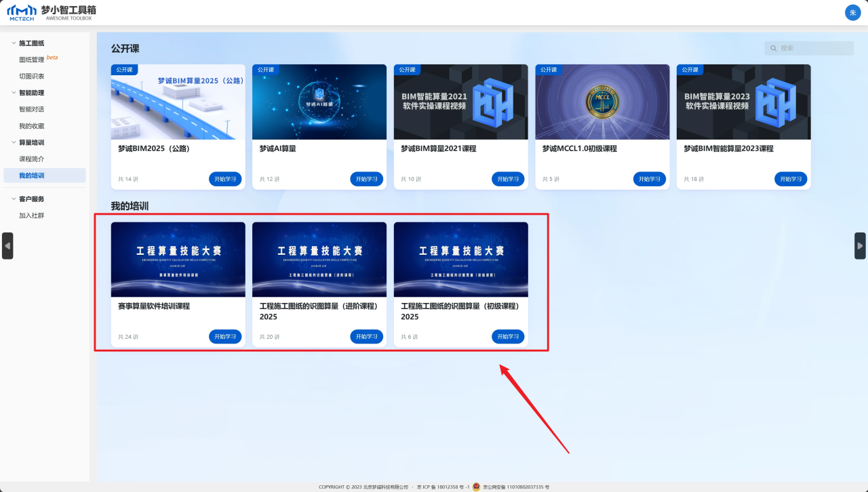Open the user avatar in top-right corner
868x492 pixels.
(852, 13)
